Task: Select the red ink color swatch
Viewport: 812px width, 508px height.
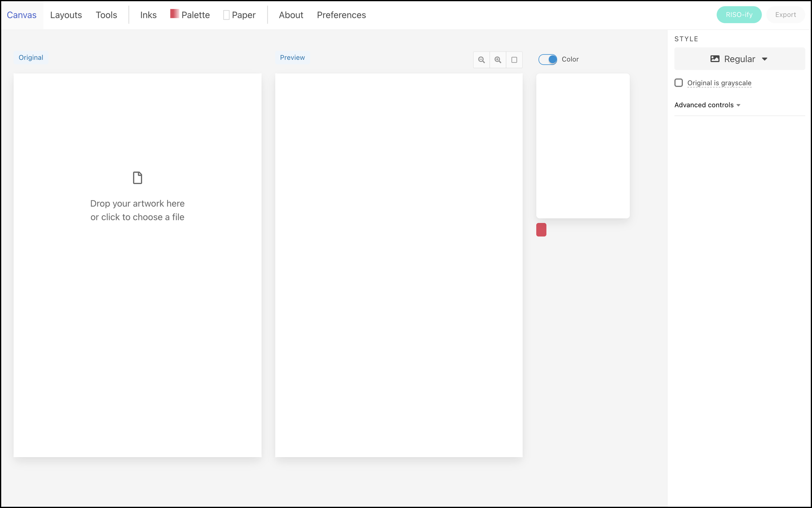Action: [x=541, y=230]
